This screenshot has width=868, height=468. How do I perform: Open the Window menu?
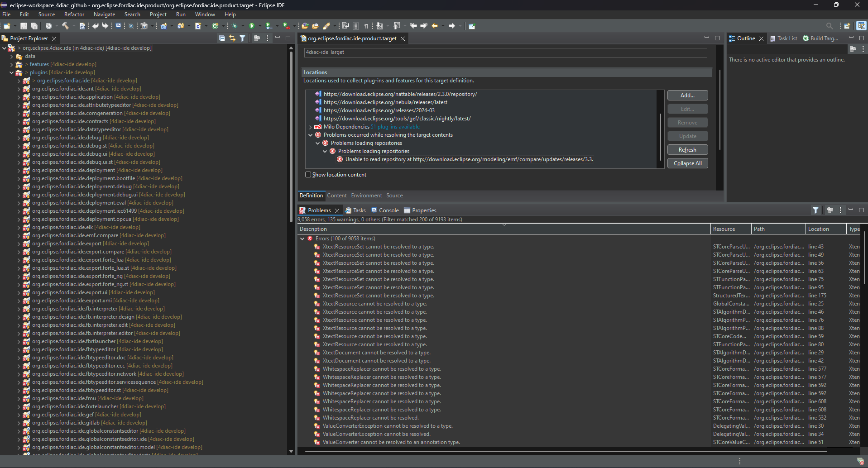click(x=205, y=14)
